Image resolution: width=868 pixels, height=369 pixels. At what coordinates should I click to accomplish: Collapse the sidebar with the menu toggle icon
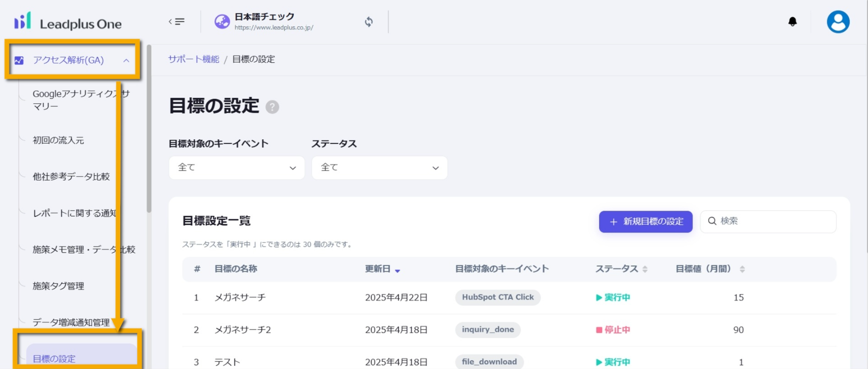[x=176, y=21]
